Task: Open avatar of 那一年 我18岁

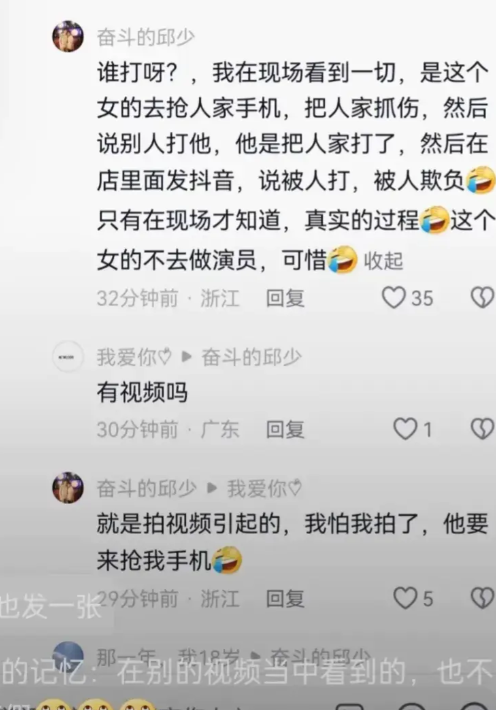Action: (x=68, y=657)
